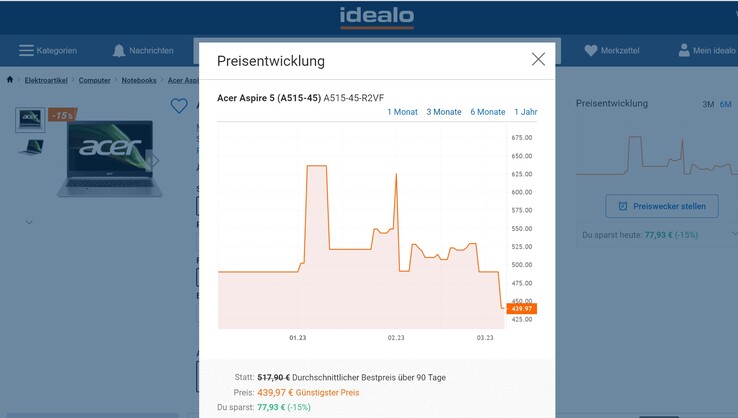Click the Mein idealo user icon
738x418 pixels.
point(684,51)
